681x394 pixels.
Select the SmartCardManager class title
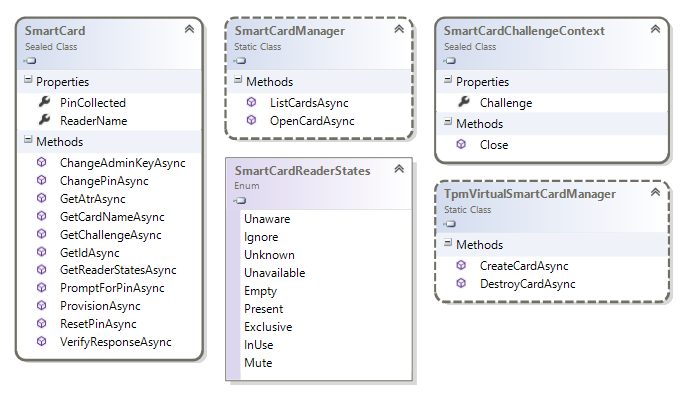click(289, 31)
